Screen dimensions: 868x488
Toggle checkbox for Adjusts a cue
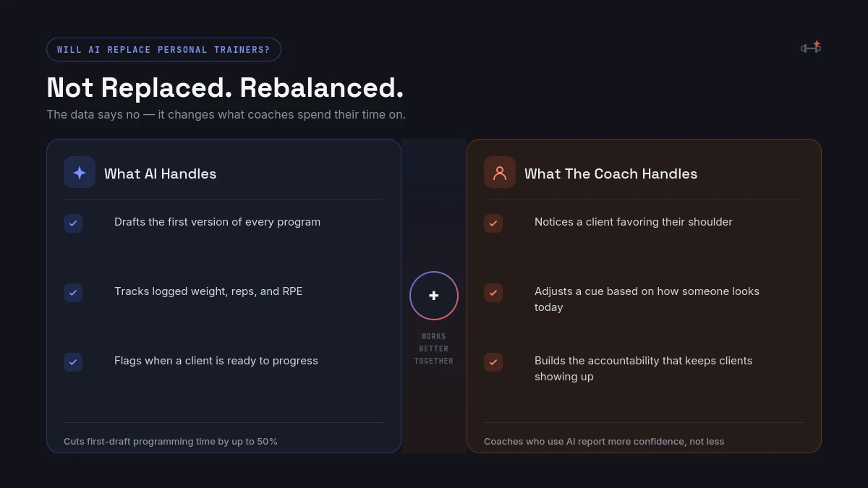tap(493, 293)
